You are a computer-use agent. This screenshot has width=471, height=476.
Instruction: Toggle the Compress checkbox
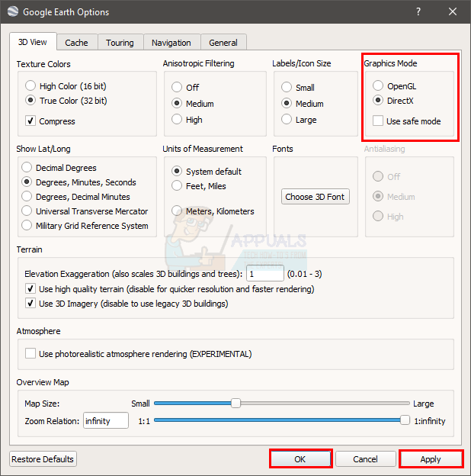pyautogui.click(x=30, y=121)
